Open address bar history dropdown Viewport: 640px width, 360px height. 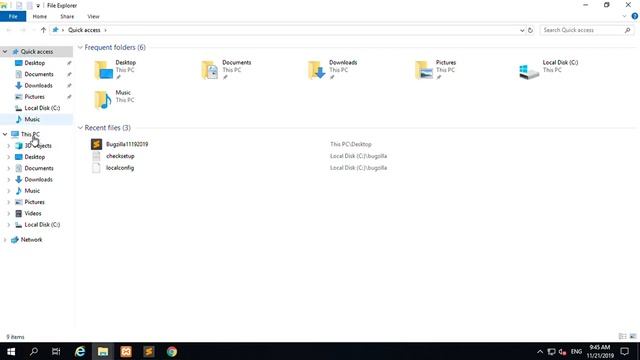coord(522,30)
